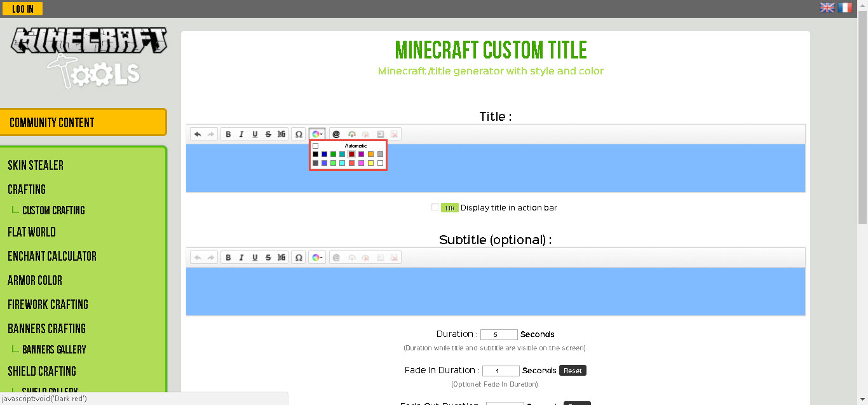
Task: Choose the Automatic color option
Action: [348, 146]
